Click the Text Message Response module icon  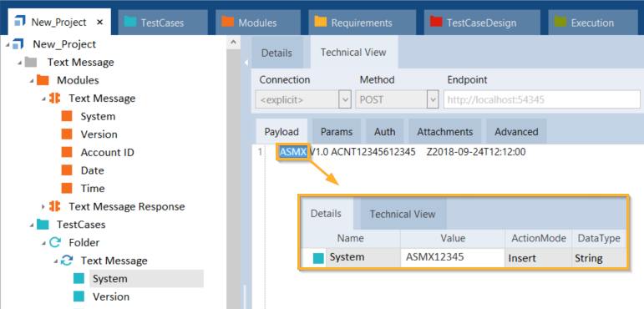tap(54, 206)
